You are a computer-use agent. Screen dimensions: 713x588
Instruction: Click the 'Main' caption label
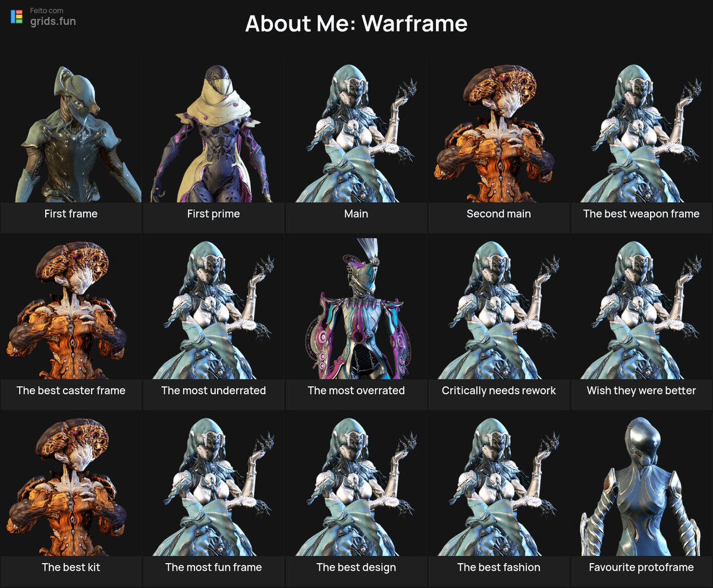(356, 213)
